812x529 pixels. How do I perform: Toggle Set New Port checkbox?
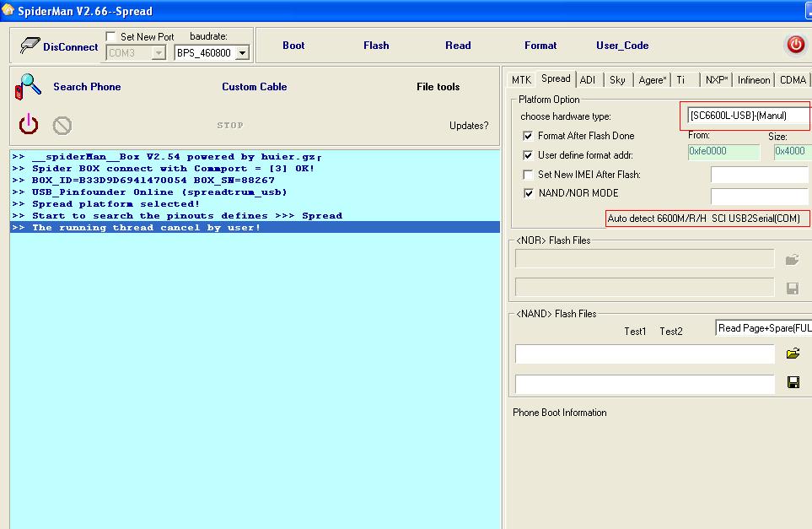110,36
